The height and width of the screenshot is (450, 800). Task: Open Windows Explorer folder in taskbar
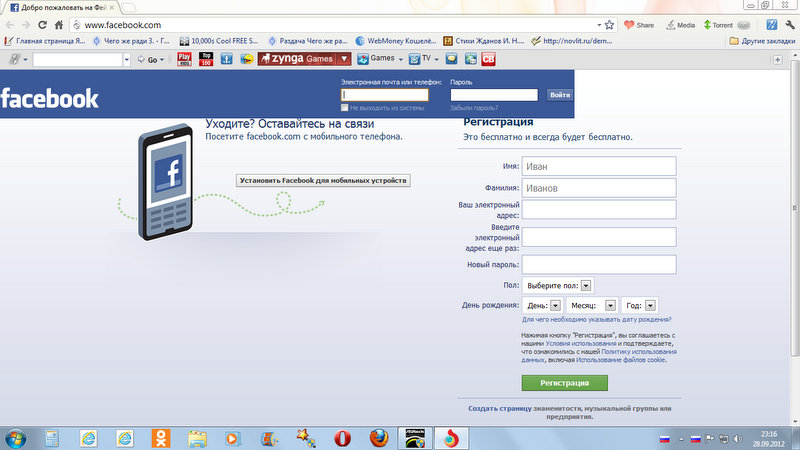(x=197, y=438)
